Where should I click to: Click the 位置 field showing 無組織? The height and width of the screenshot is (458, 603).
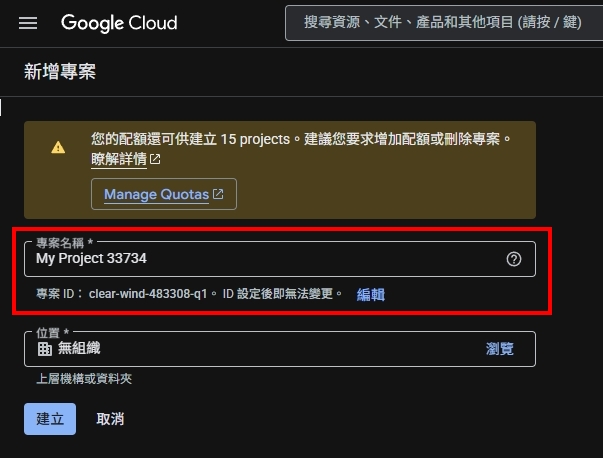pyautogui.click(x=280, y=349)
